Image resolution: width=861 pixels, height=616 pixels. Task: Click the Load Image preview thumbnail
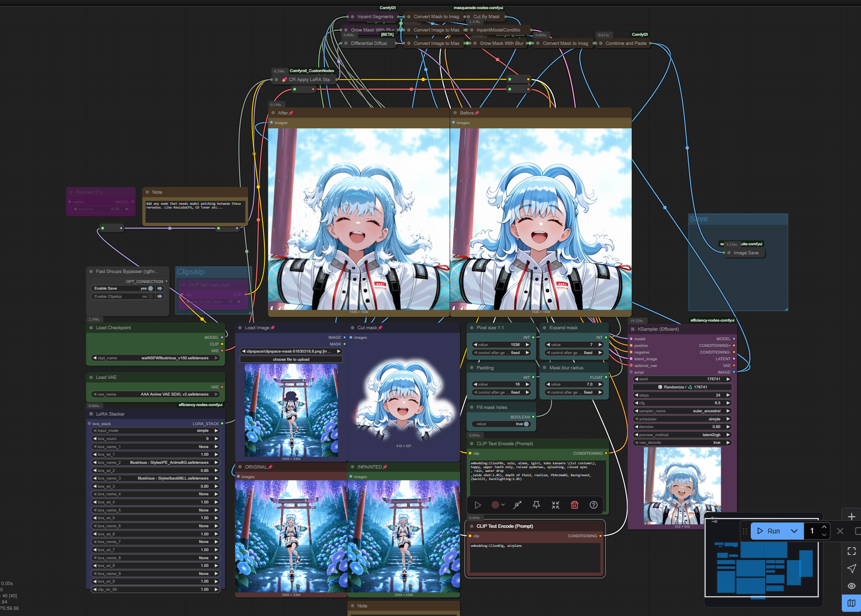point(291,410)
